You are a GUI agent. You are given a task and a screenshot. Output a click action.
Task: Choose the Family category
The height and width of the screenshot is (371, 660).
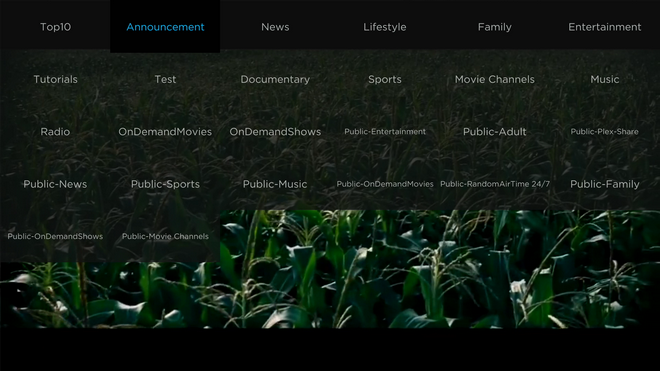pyautogui.click(x=495, y=27)
